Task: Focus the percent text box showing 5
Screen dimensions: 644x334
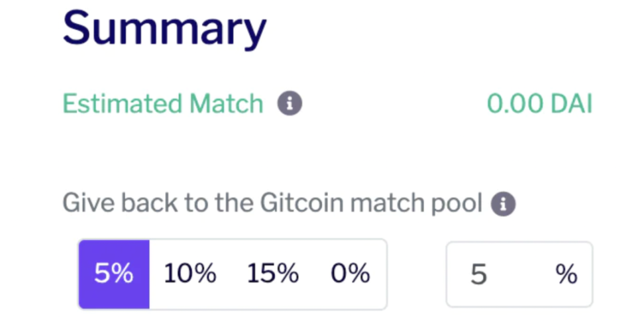Action: click(x=519, y=274)
